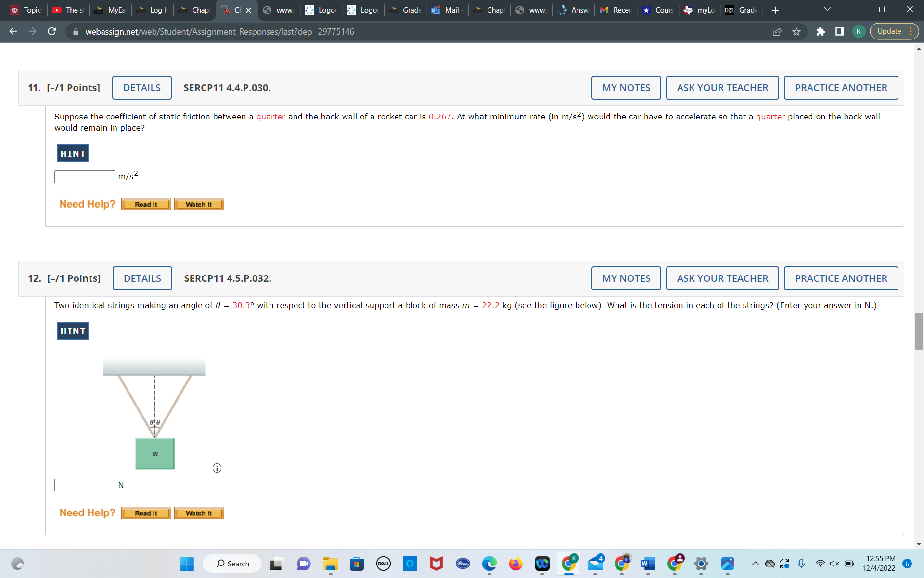Open McAfee from the taskbar
The height and width of the screenshot is (578, 924).
point(436,564)
